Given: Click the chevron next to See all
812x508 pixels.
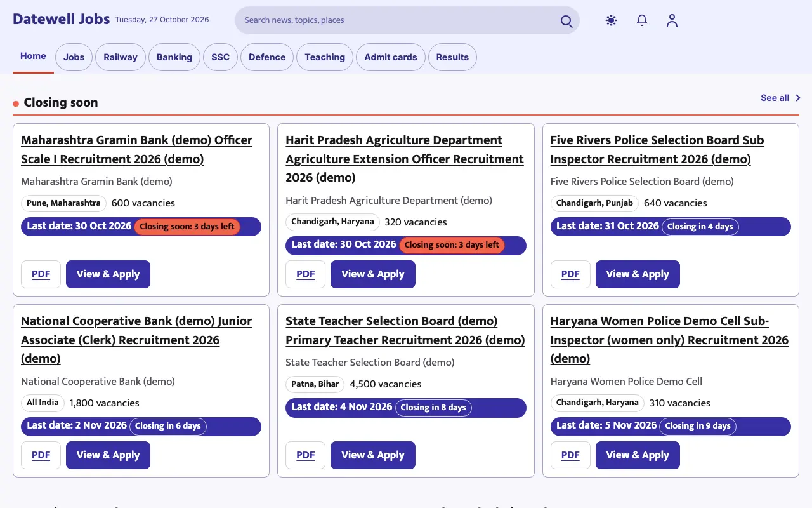Looking at the screenshot, I should [x=798, y=98].
